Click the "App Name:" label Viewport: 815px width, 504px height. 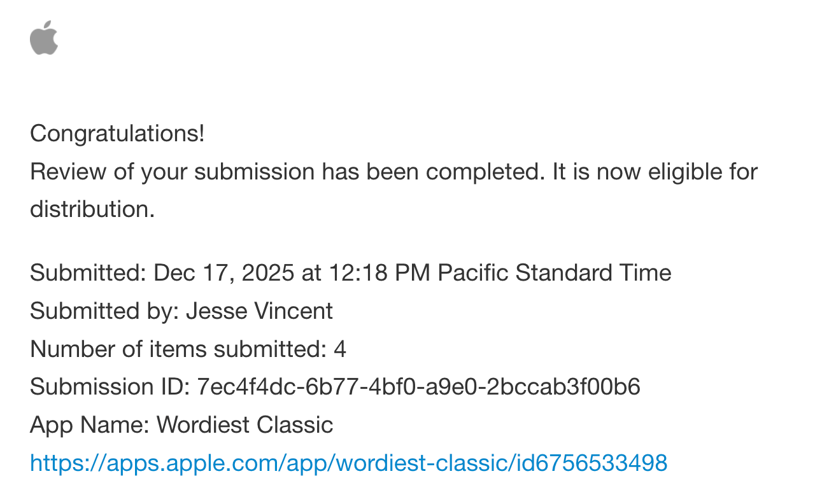coord(90,425)
